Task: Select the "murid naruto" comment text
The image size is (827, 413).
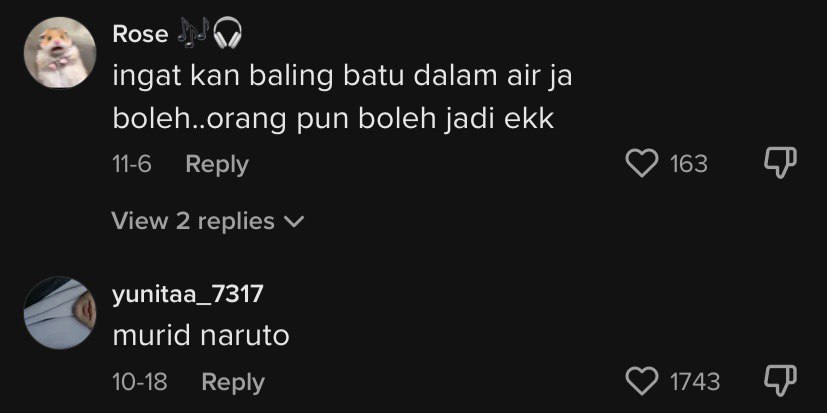Action: [x=201, y=336]
